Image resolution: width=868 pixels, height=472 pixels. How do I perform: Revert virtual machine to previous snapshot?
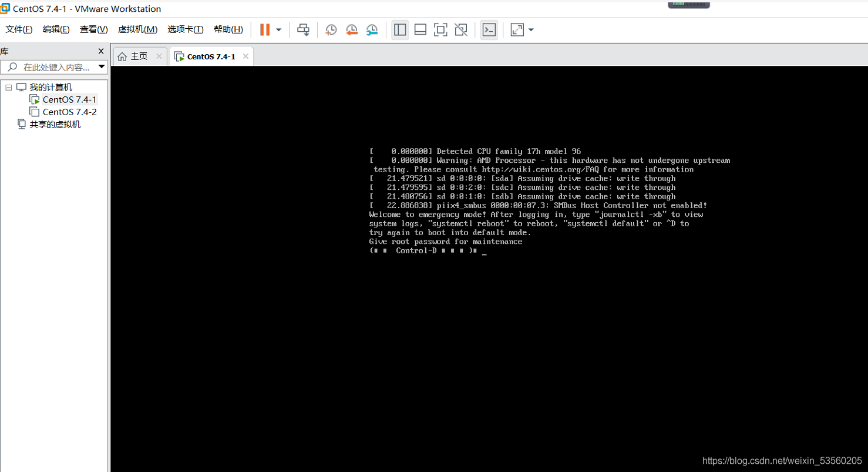click(351, 30)
